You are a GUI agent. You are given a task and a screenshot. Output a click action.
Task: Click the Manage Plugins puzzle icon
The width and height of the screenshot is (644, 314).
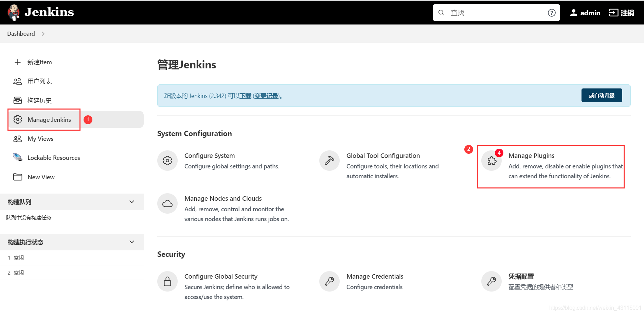click(491, 161)
